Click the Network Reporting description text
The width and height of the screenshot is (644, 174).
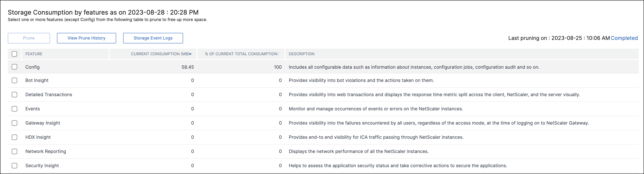pyautogui.click(x=358, y=151)
